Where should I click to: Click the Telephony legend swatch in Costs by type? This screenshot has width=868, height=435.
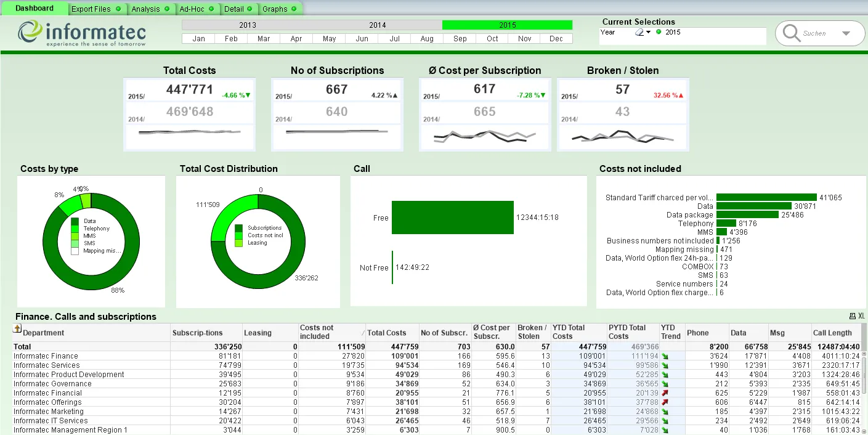point(75,229)
